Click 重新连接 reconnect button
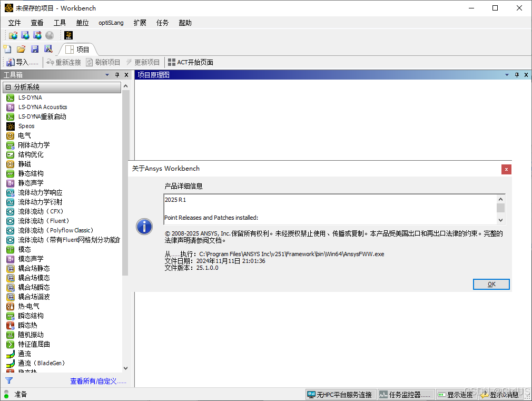The image size is (532, 401). coord(64,63)
